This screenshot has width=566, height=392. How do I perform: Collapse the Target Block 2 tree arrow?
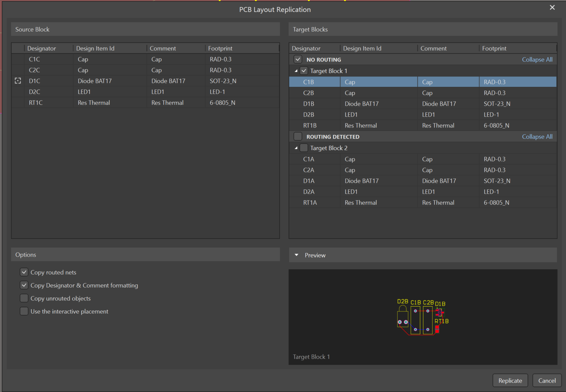click(296, 148)
